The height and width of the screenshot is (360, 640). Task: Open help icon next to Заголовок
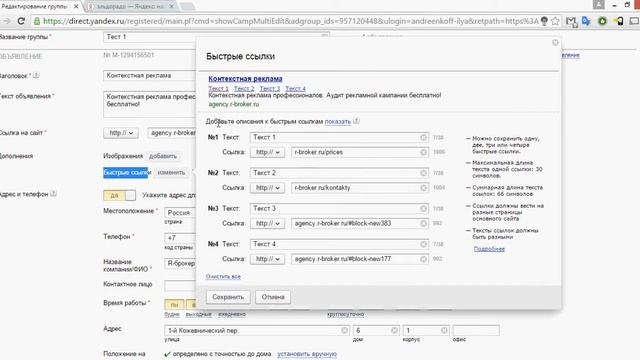(36, 76)
